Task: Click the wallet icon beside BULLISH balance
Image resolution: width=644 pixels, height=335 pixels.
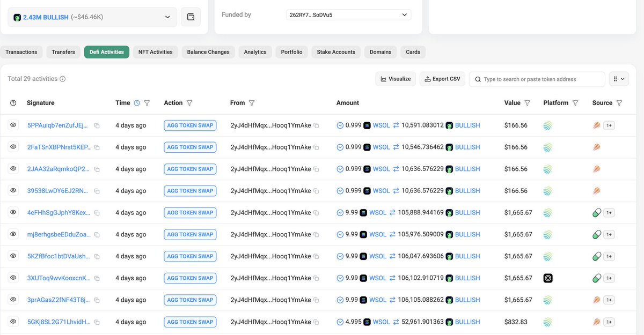Action: (191, 17)
